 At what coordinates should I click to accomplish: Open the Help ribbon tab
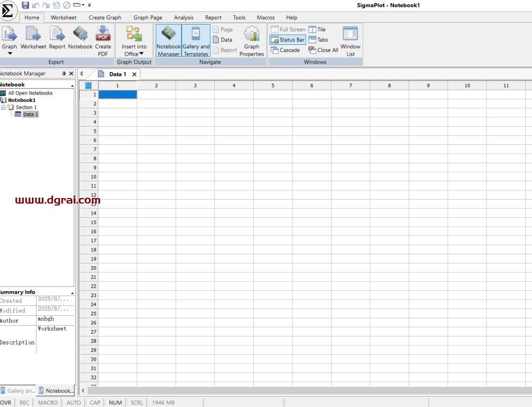[x=292, y=18]
